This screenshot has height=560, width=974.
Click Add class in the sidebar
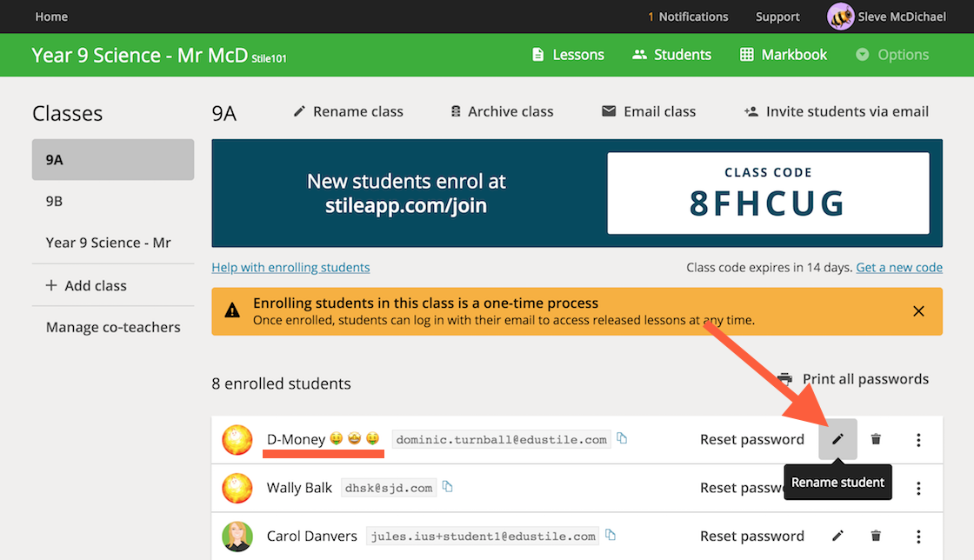click(x=86, y=285)
